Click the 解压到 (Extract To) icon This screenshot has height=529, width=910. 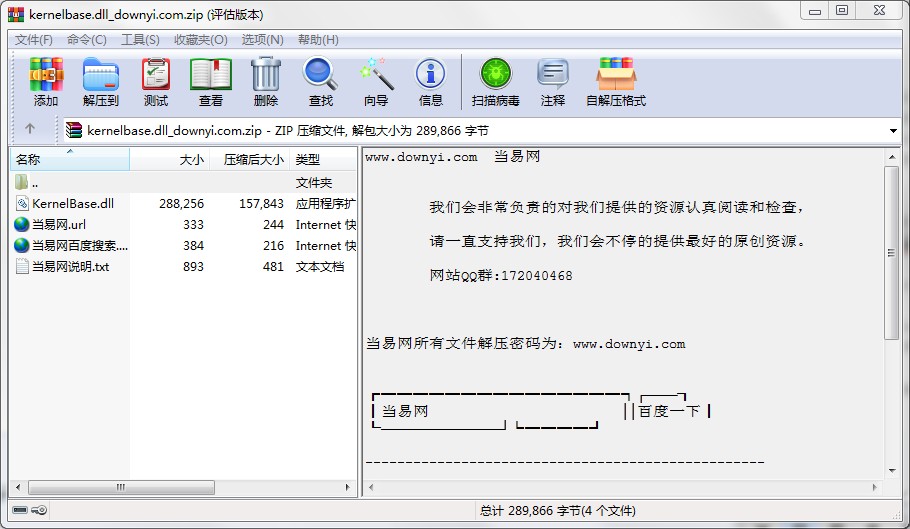pyautogui.click(x=100, y=75)
